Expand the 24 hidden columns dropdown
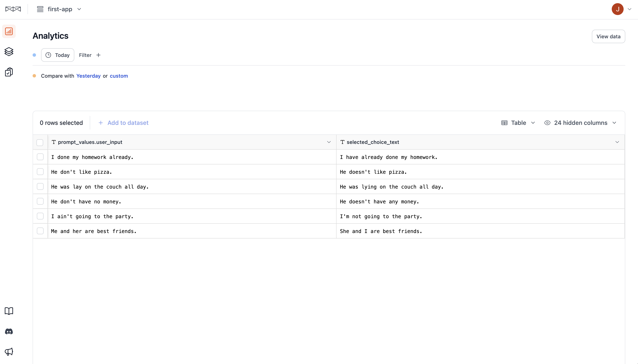638x364 pixels. (580, 123)
